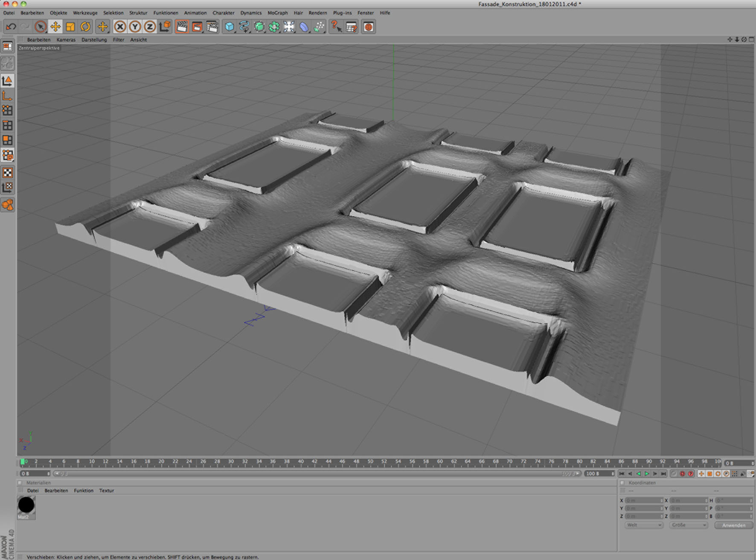This screenshot has width=756, height=560.
Task: Click the stepper on the 100 B end-frame field
Action: pos(613,473)
